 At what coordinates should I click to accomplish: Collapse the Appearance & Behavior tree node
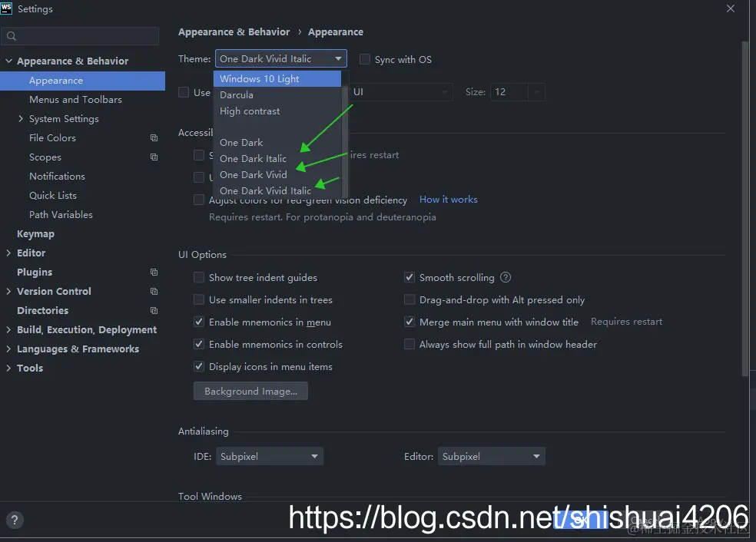tap(8, 61)
